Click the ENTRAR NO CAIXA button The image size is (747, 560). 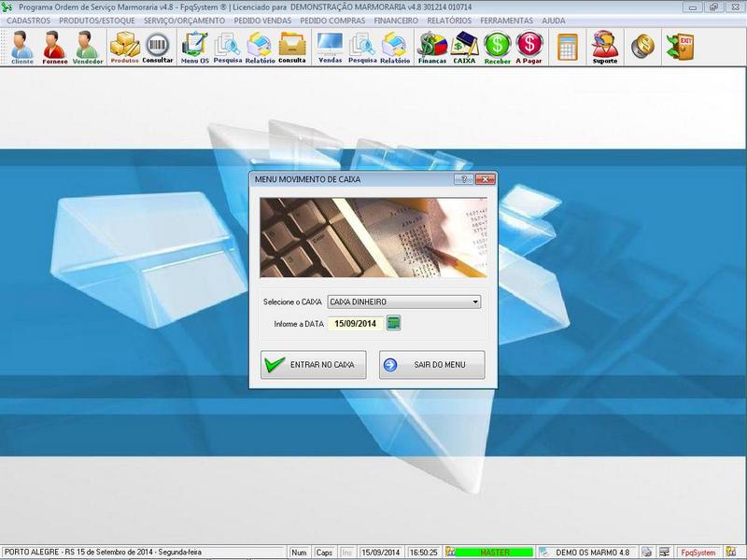pyautogui.click(x=313, y=365)
